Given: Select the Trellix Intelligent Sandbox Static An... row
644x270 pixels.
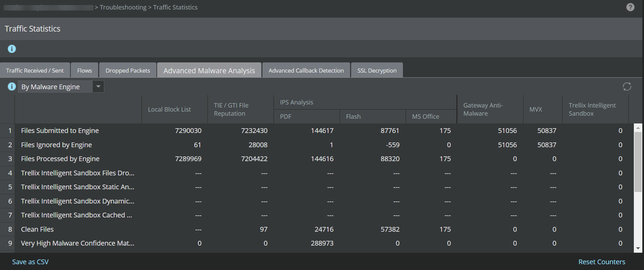Looking at the screenshot, I should tap(317, 187).
